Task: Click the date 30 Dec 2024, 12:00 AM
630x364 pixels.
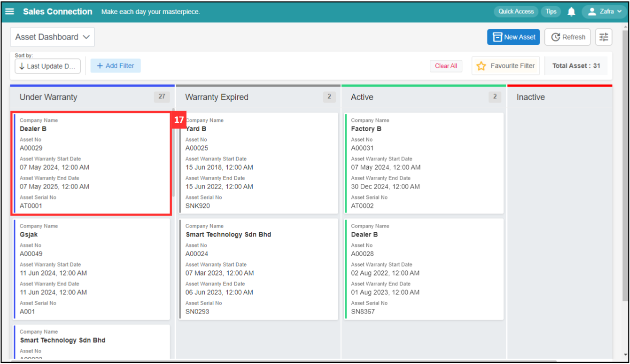Action: [385, 186]
